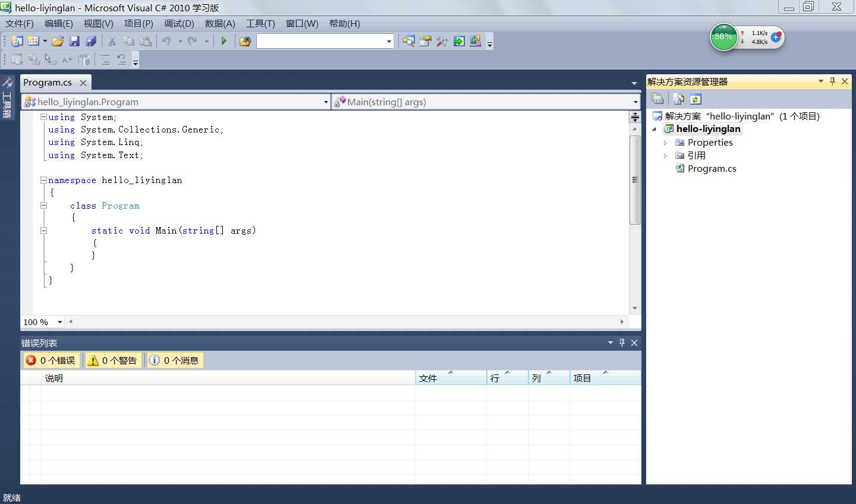Screen dimensions: 856x504
Task: Open the 数据(A) menu
Action: click(x=220, y=24)
